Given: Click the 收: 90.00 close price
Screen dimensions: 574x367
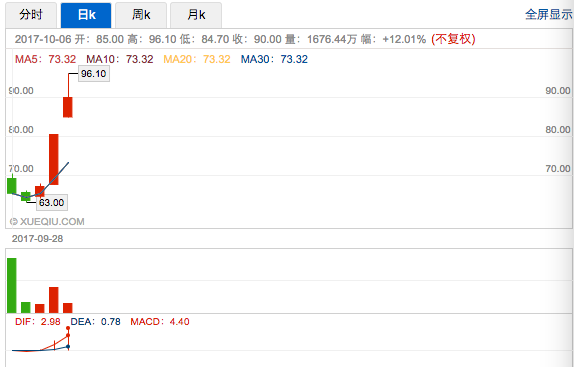Looking at the screenshot, I should [x=257, y=39].
